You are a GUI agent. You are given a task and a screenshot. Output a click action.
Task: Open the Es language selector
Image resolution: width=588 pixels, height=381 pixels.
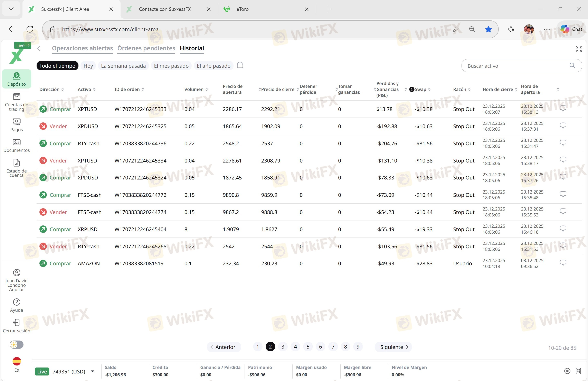pyautogui.click(x=17, y=364)
